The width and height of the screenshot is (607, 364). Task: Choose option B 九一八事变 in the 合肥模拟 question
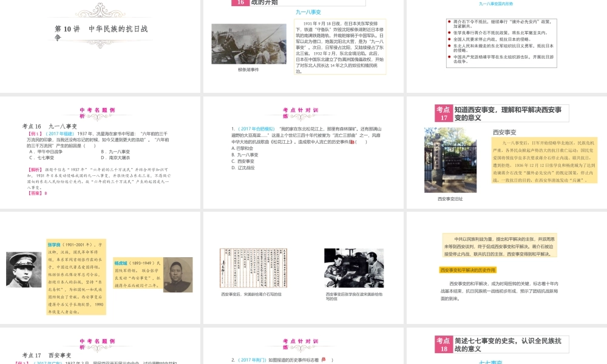[245, 155]
